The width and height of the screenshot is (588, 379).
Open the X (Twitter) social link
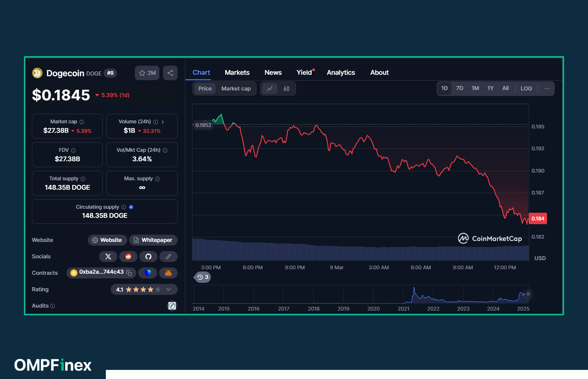coord(108,257)
